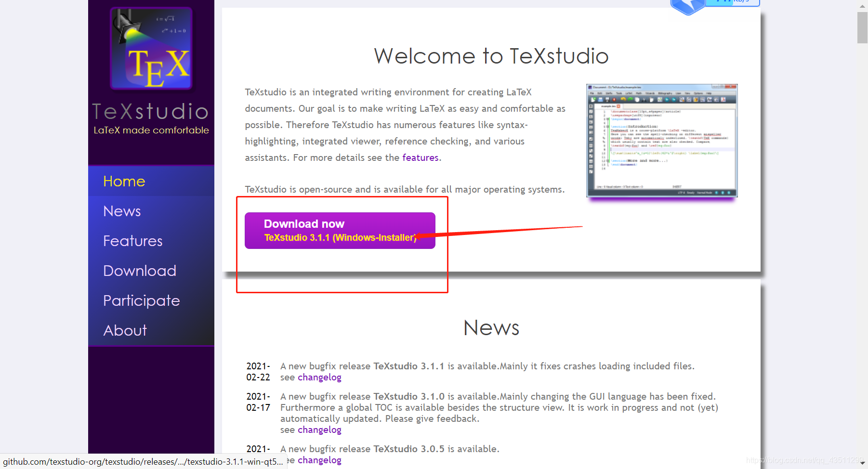Click the TeX spotlight logo image
The height and width of the screenshot is (469, 868).
coord(151,48)
